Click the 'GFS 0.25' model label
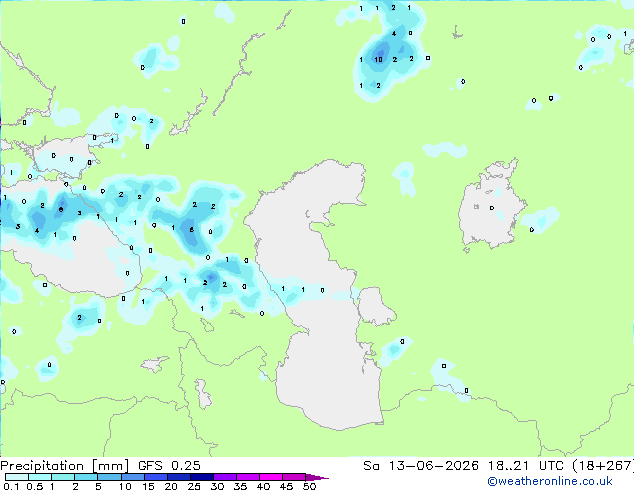 pyautogui.click(x=169, y=466)
